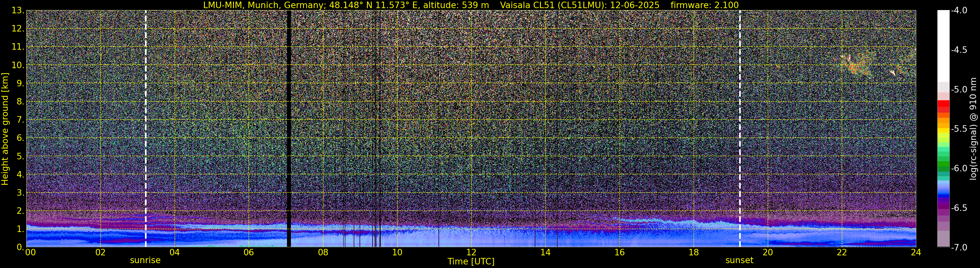Image resolution: width=980 pixels, height=268 pixels.
Task: Click the x-axis tick label '24'
Action: (916, 252)
